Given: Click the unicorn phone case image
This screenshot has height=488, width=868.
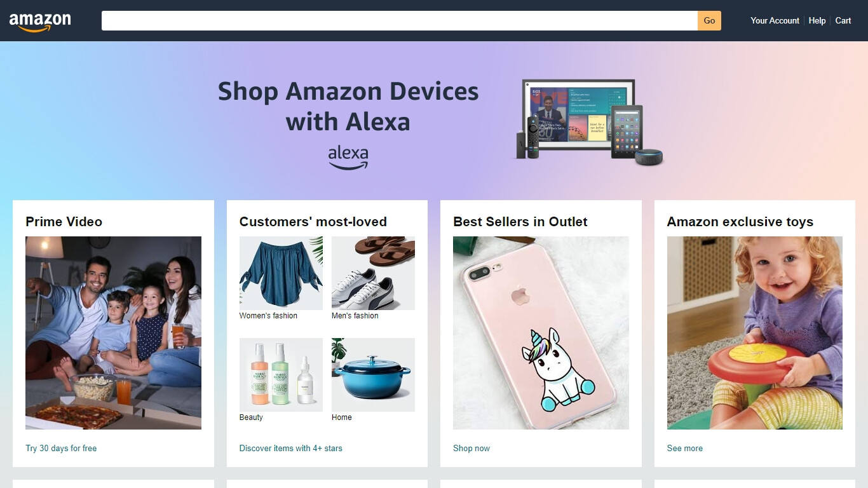Looking at the screenshot, I should (x=541, y=333).
